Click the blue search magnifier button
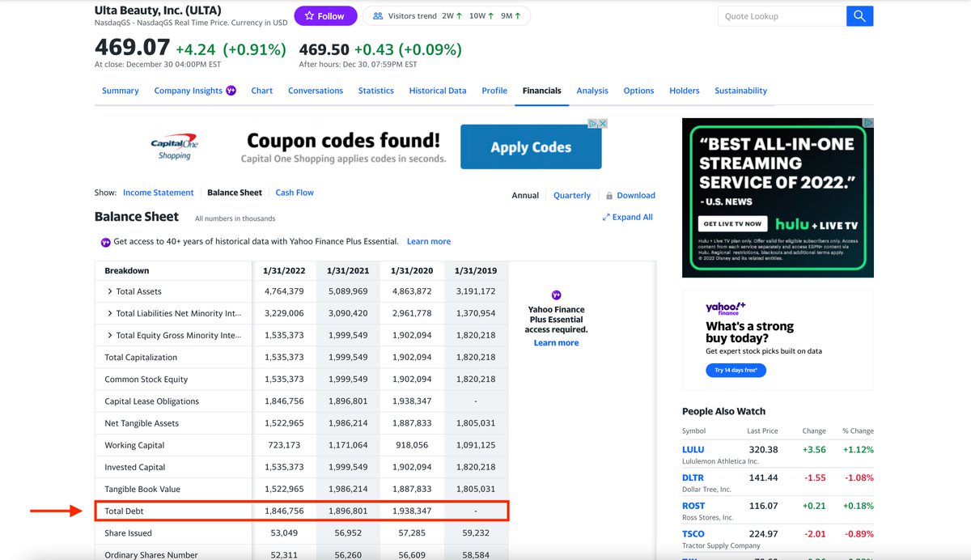 coord(859,16)
